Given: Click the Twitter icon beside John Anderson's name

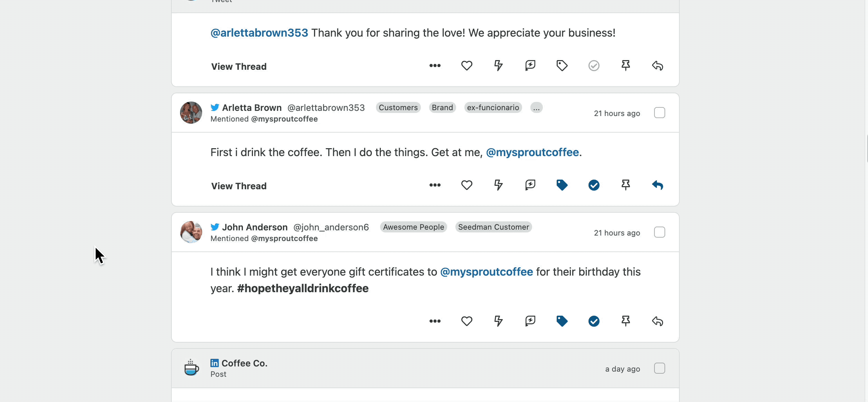Looking at the screenshot, I should point(215,227).
